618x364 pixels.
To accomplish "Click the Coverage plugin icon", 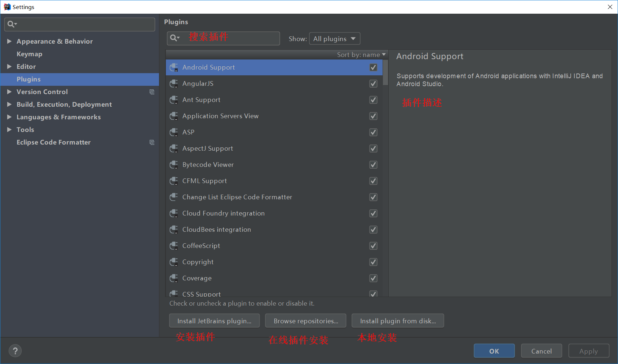I will coord(174,278).
